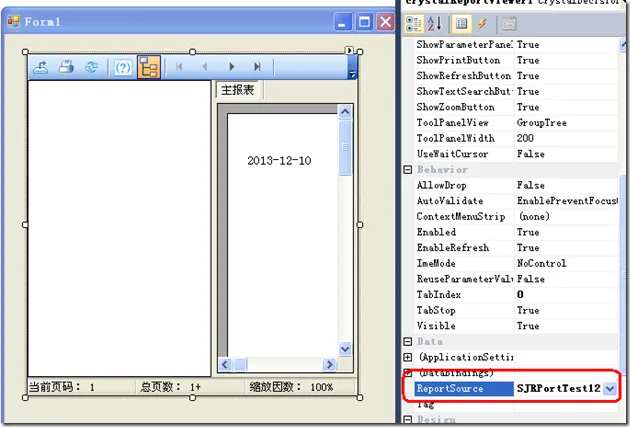The width and height of the screenshot is (630, 427).
Task: Collapse the Behavior category
Action: point(408,170)
